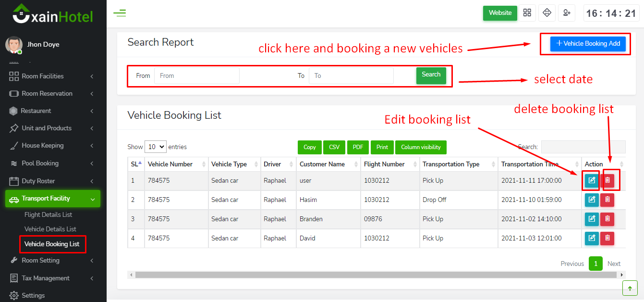The width and height of the screenshot is (644, 302).
Task: Toggle sorting on the SL column header
Action: point(136,164)
